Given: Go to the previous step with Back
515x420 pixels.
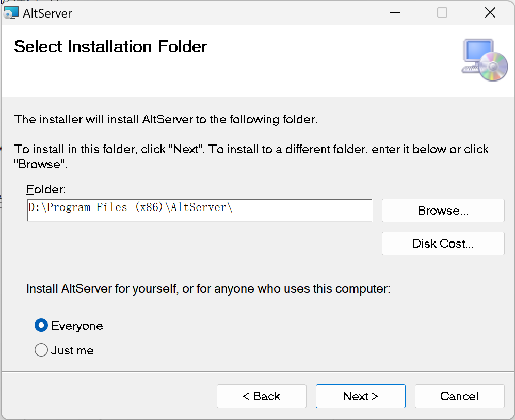Looking at the screenshot, I should click(x=262, y=396).
